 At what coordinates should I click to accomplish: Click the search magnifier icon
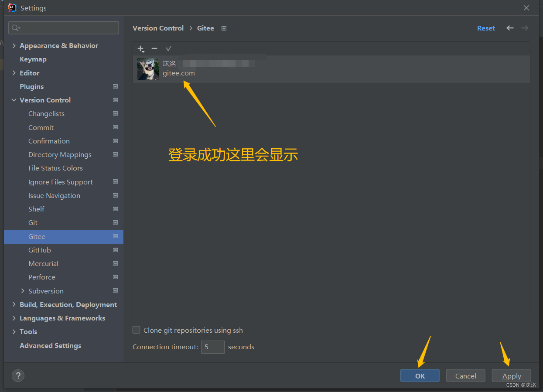(x=16, y=28)
